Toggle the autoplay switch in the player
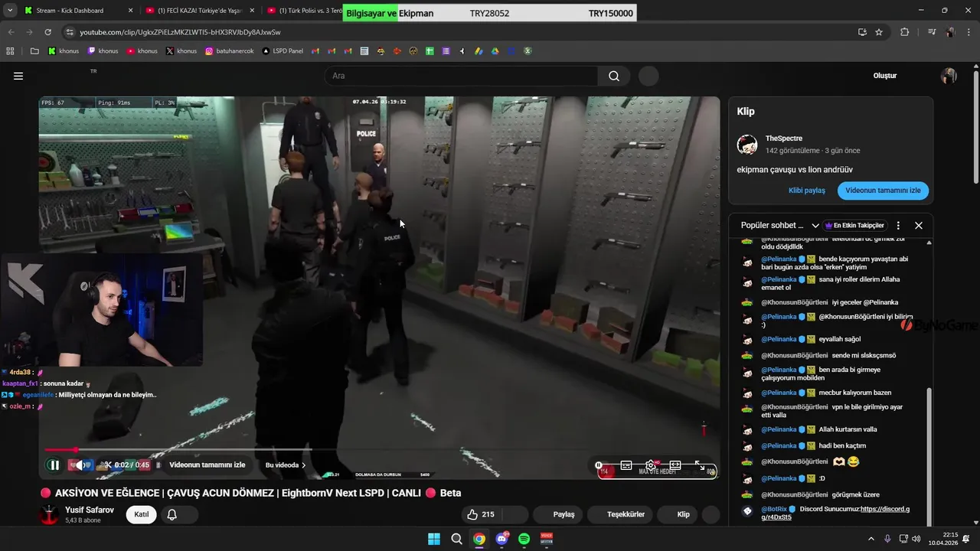Viewport: 980px width, 551px height. click(599, 465)
